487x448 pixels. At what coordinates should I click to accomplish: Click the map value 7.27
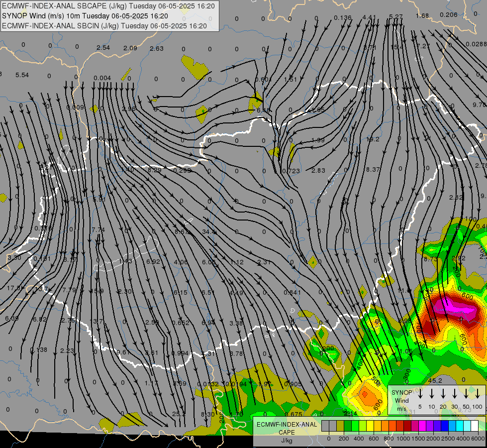click(x=423, y=46)
